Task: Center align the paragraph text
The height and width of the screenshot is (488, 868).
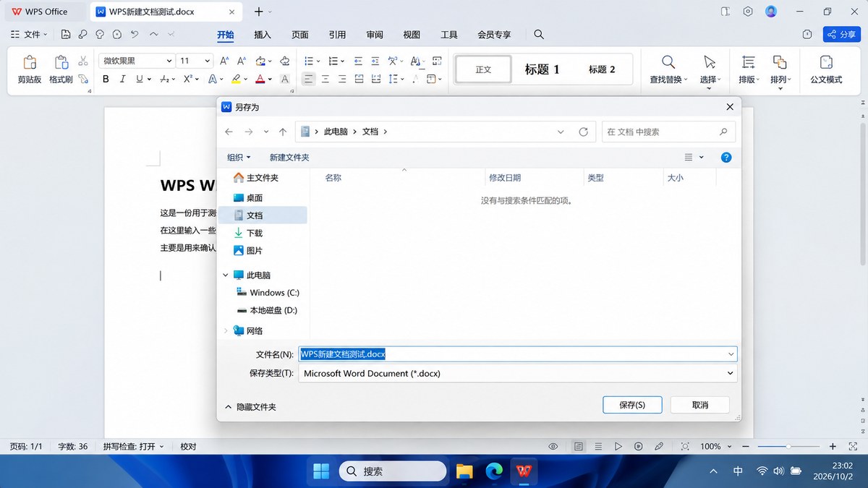Action: pyautogui.click(x=325, y=79)
